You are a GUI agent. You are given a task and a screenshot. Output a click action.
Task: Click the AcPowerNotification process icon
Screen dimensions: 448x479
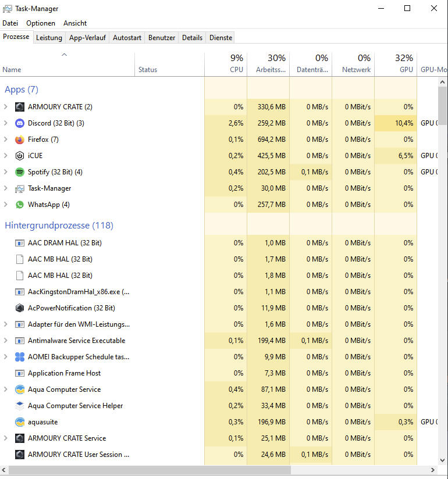[20, 308]
